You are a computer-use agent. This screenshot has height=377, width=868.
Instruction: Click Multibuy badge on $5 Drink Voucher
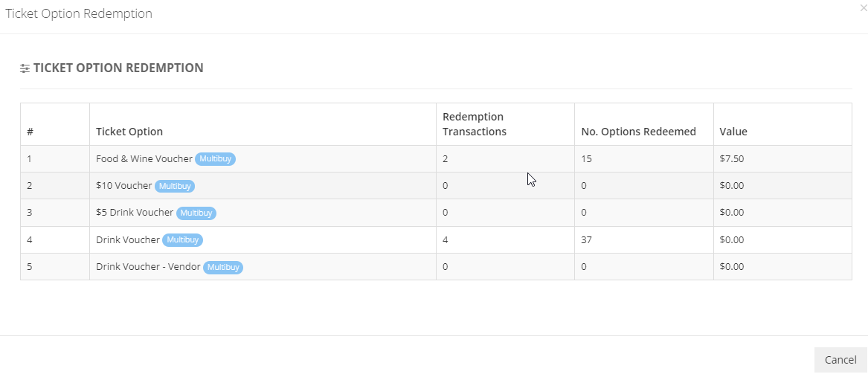tap(196, 213)
